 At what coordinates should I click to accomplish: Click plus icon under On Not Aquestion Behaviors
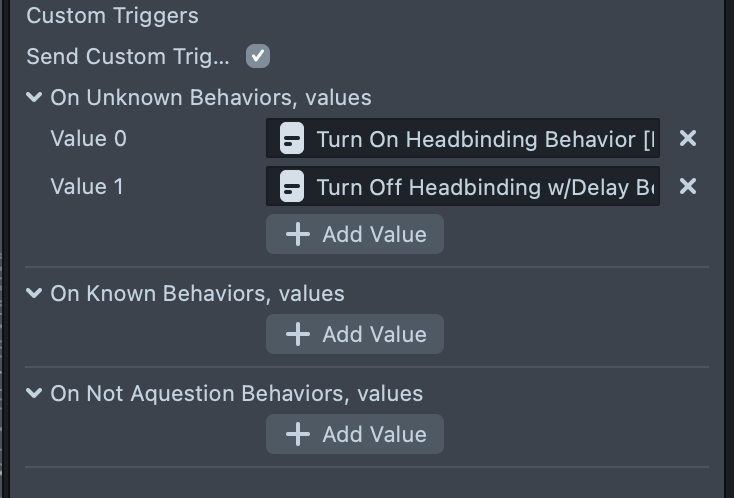click(298, 434)
